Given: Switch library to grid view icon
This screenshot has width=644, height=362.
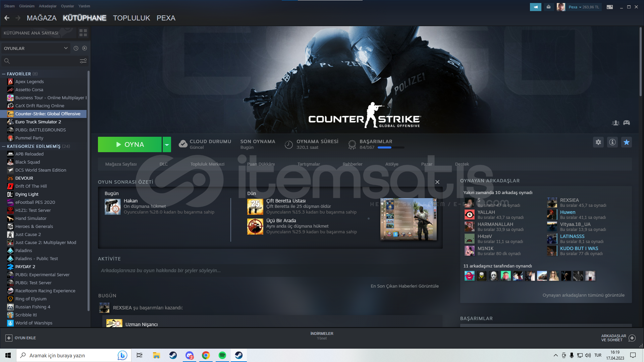Looking at the screenshot, I should click(83, 33).
